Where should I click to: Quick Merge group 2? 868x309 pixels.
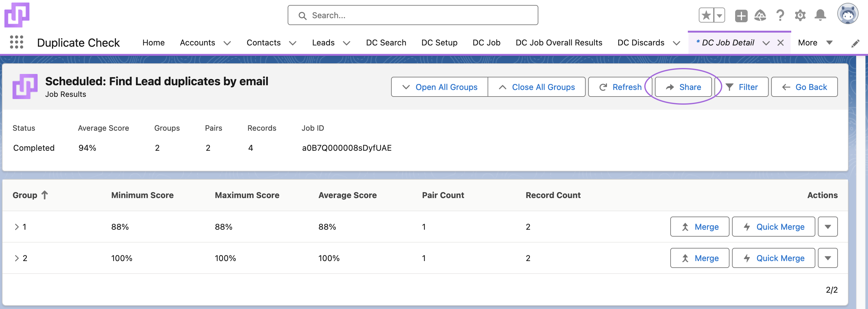pos(773,258)
